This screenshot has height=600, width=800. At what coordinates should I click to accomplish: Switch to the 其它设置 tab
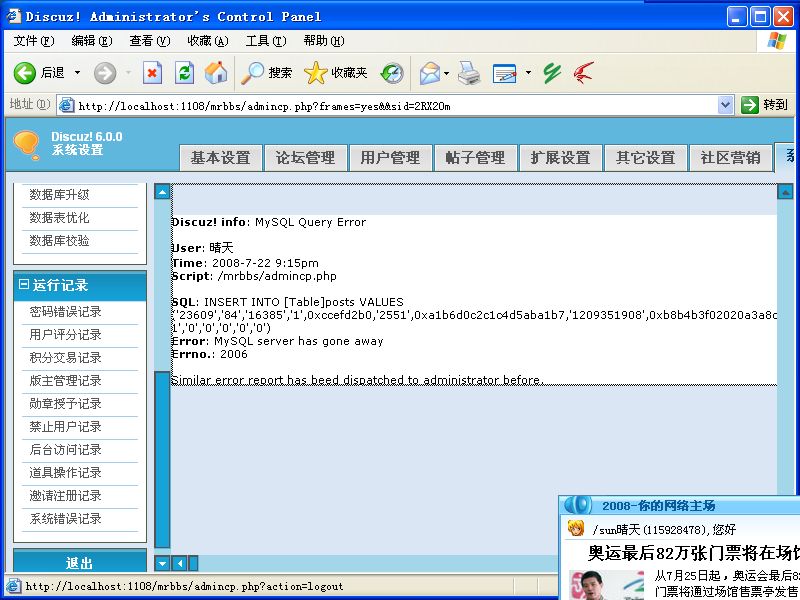coord(646,158)
